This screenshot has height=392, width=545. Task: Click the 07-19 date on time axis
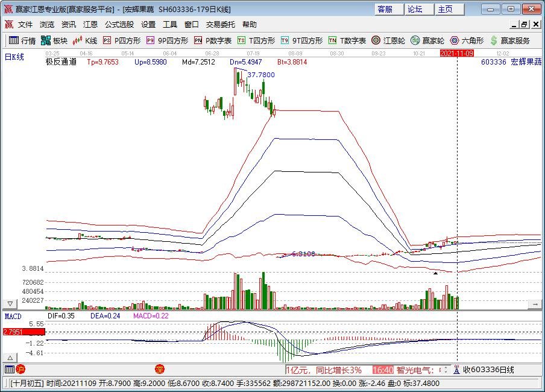click(253, 53)
